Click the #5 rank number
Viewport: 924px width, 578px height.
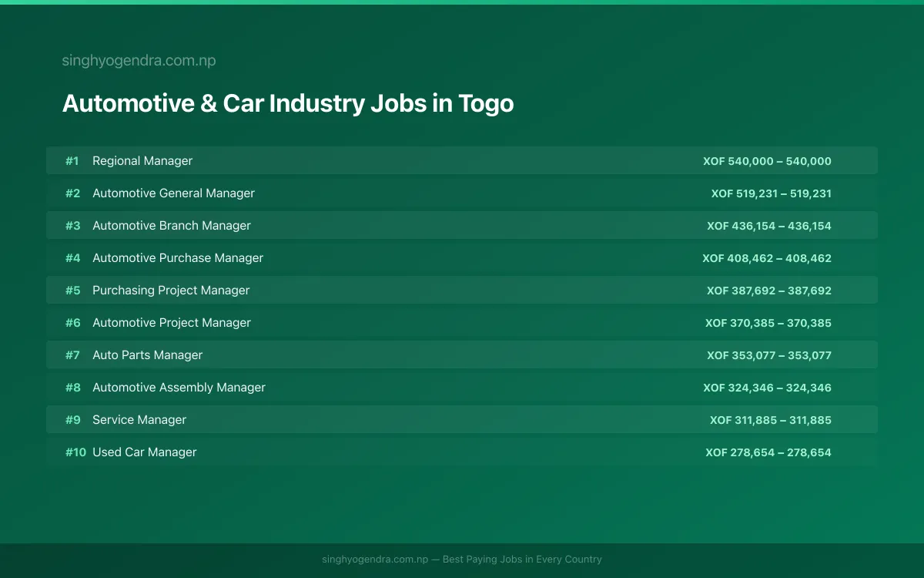pos(72,291)
